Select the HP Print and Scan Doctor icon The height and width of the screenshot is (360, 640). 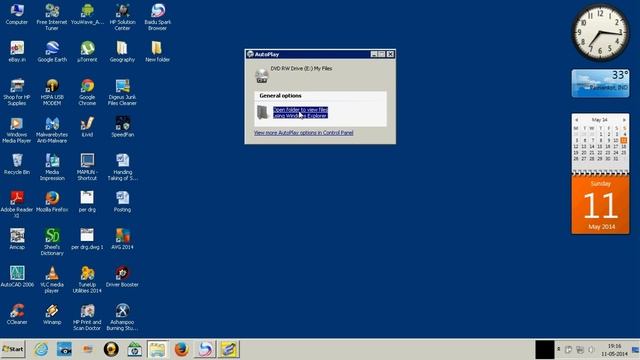(x=87, y=317)
